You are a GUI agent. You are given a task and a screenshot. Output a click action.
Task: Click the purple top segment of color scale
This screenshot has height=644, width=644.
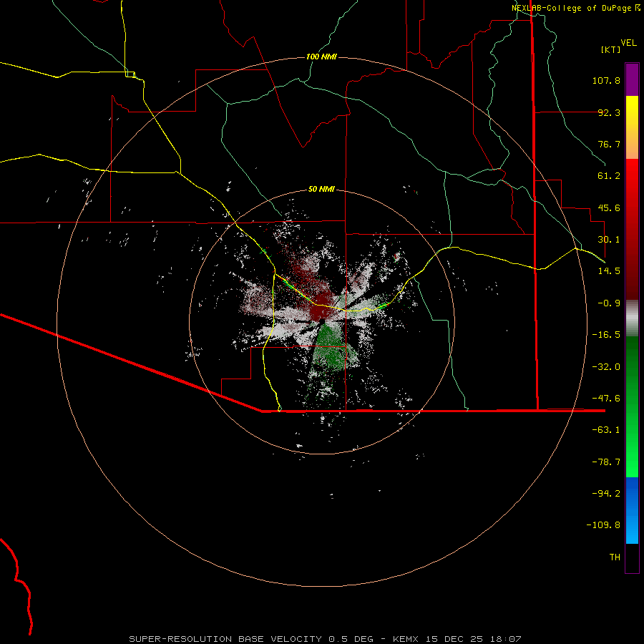pos(632,79)
